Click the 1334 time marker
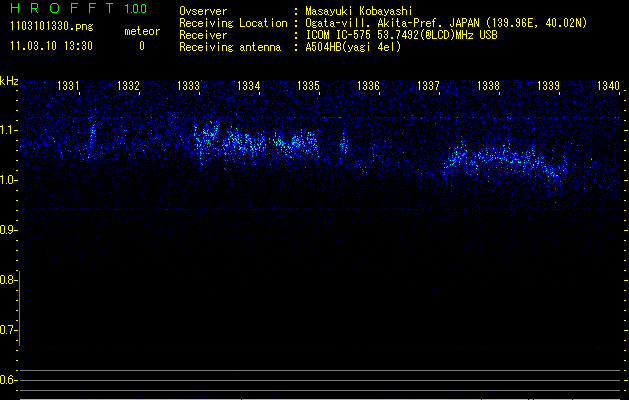 249,86
